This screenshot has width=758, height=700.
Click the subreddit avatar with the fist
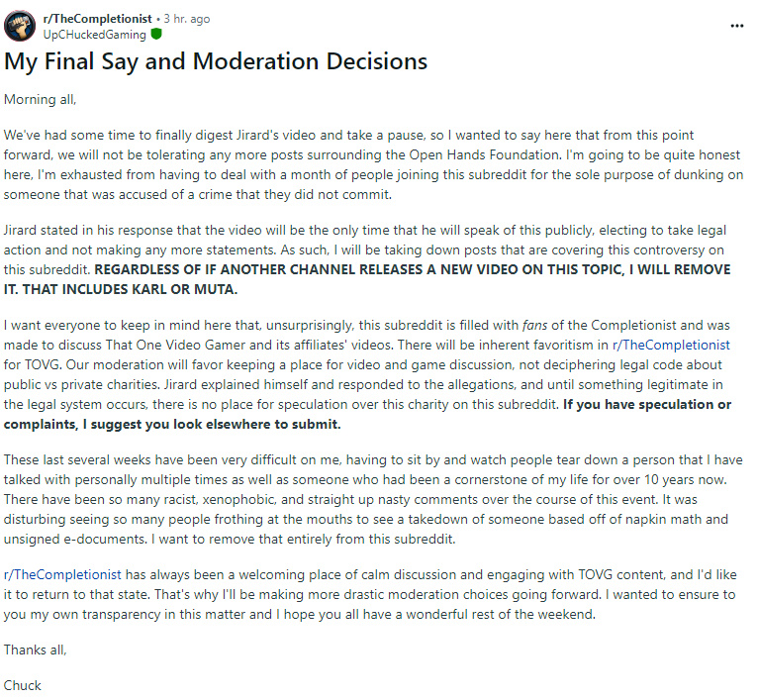click(x=20, y=26)
